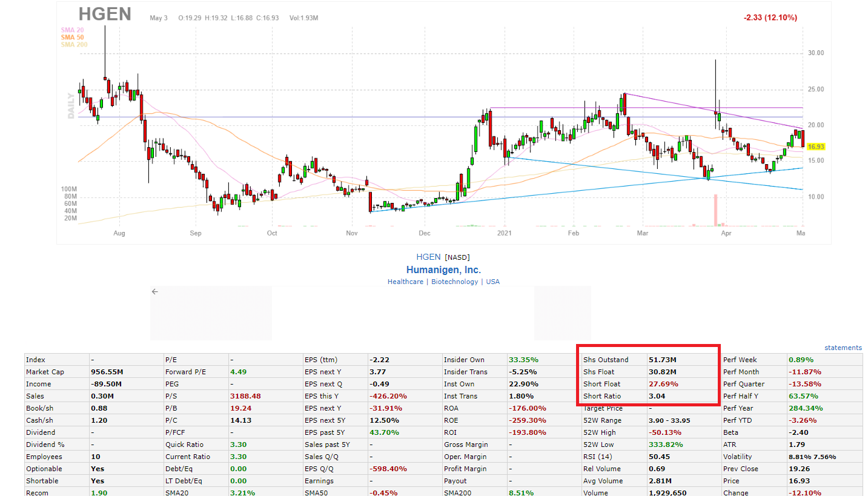This screenshot has width=868, height=496.
Task: Click the EPS (ttm) value -2.22
Action: pyautogui.click(x=379, y=360)
